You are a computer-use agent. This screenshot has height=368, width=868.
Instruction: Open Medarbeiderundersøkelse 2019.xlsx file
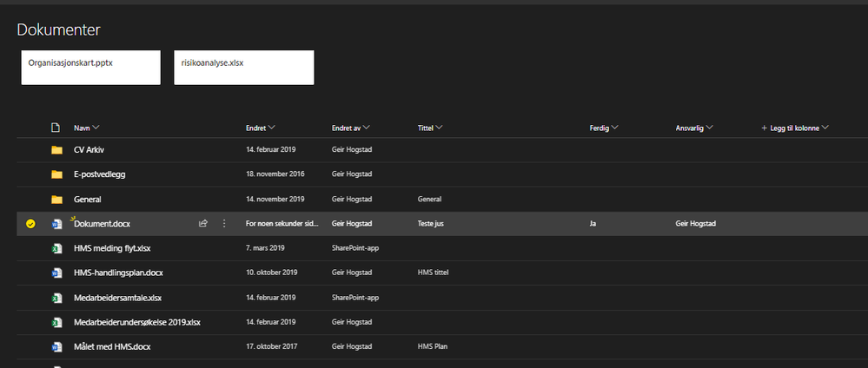(x=136, y=322)
